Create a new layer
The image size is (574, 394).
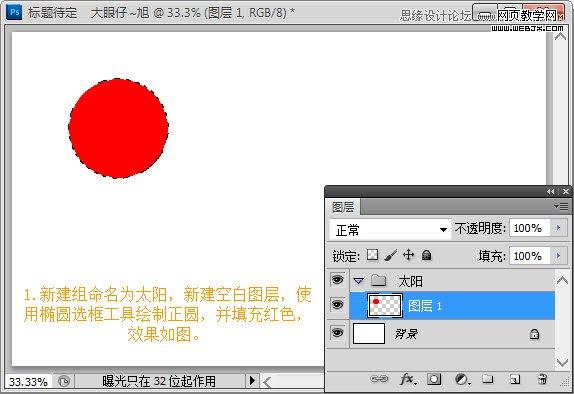(x=515, y=379)
